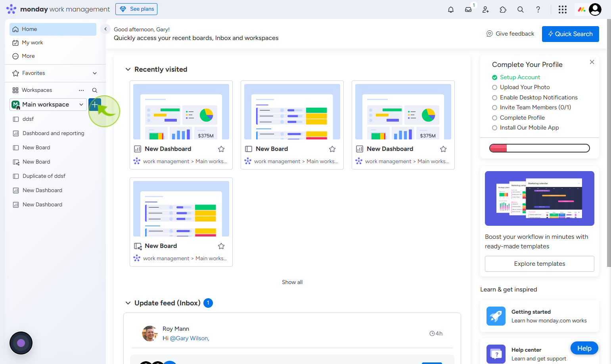Click the profile completion progress bar
Image resolution: width=611 pixels, height=364 pixels.
click(x=540, y=148)
